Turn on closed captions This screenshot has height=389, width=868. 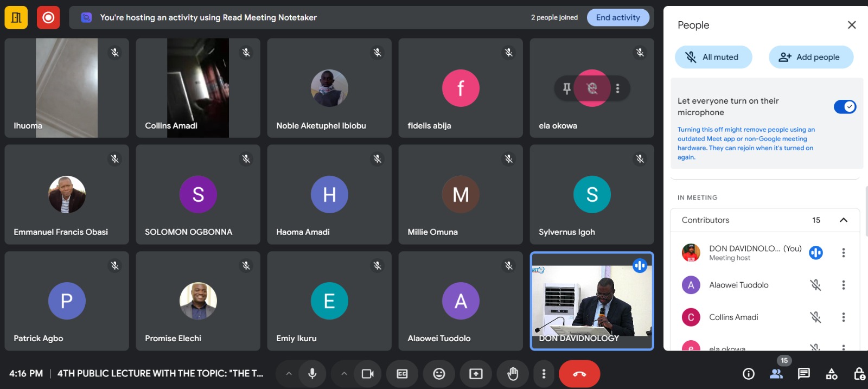coord(402,374)
